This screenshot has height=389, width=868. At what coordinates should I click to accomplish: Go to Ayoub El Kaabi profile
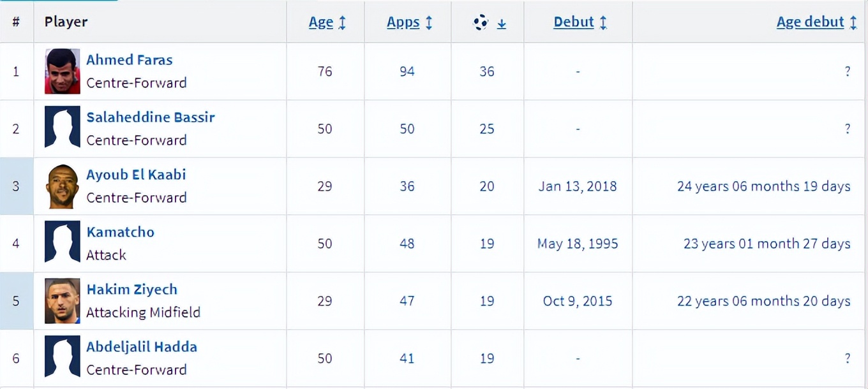(x=136, y=175)
